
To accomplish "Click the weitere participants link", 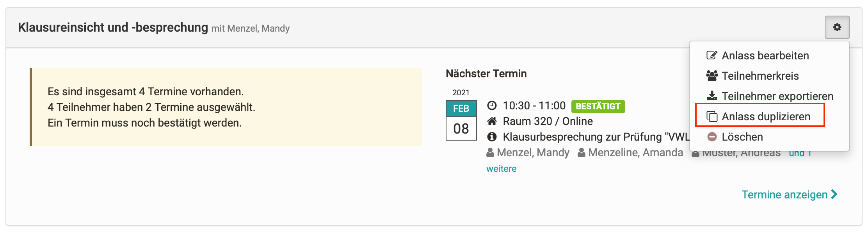I will [501, 169].
